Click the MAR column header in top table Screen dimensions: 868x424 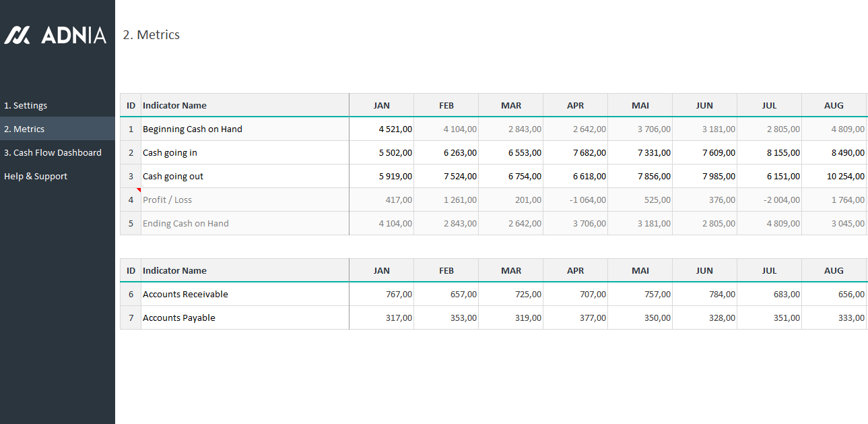pos(511,105)
